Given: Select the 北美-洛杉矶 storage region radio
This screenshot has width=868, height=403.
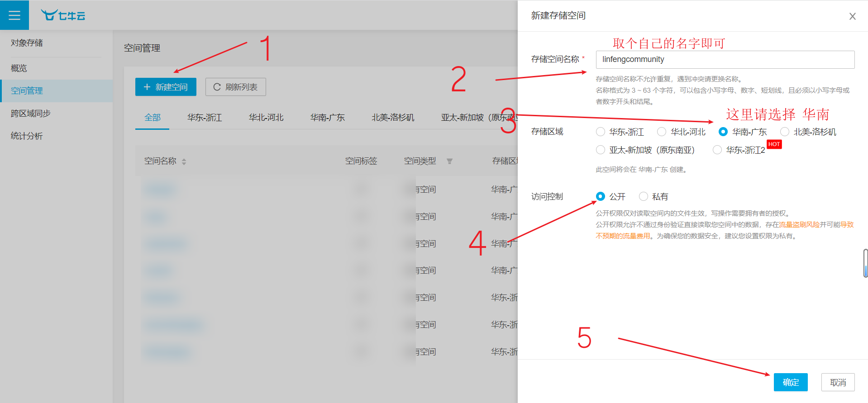Looking at the screenshot, I should coord(785,132).
